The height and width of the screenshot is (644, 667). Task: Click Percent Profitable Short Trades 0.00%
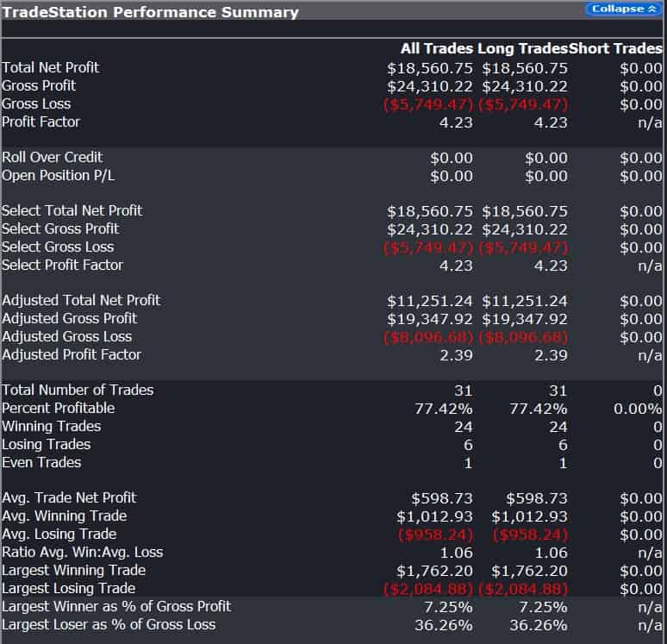(x=638, y=410)
